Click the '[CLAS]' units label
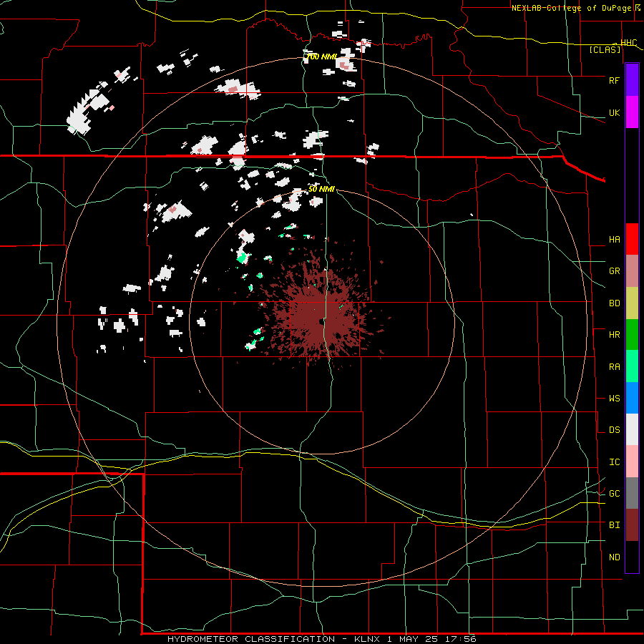Screen dimensions: 644x644 pos(605,49)
